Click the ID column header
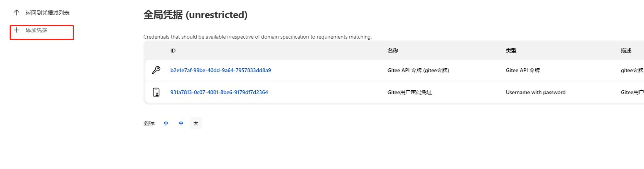Screen dimensions: 644x169 [173, 51]
